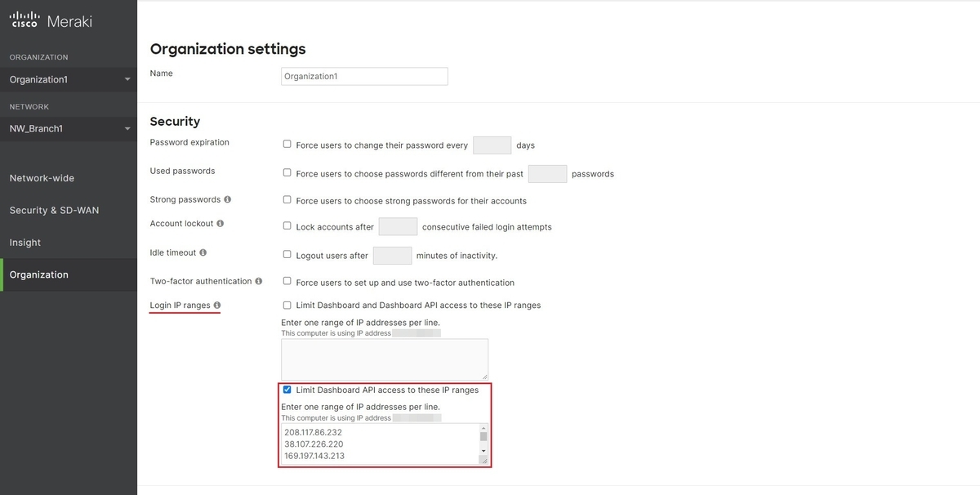Click the IP list scrollbar up arrow
The width and height of the screenshot is (980, 495).
coord(483,428)
